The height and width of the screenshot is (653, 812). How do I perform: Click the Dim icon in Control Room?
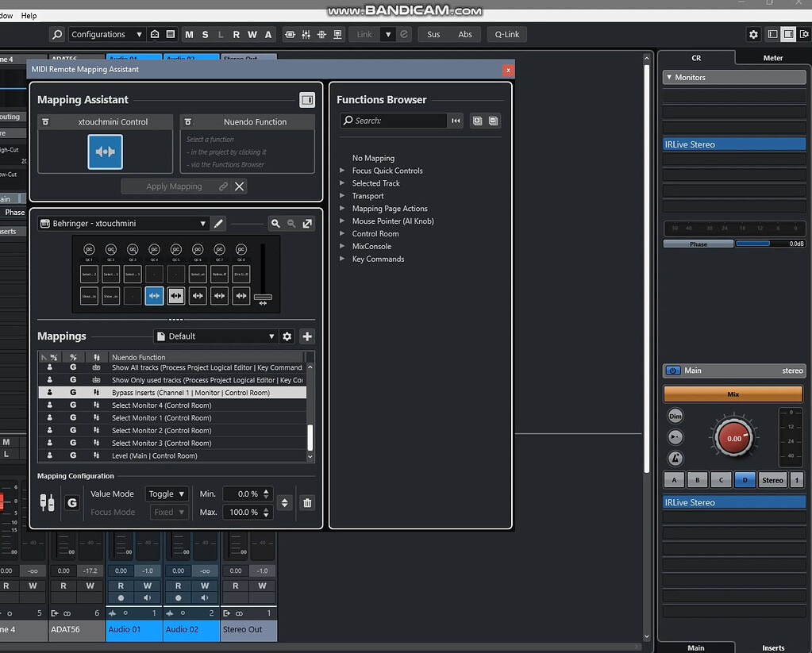[675, 416]
